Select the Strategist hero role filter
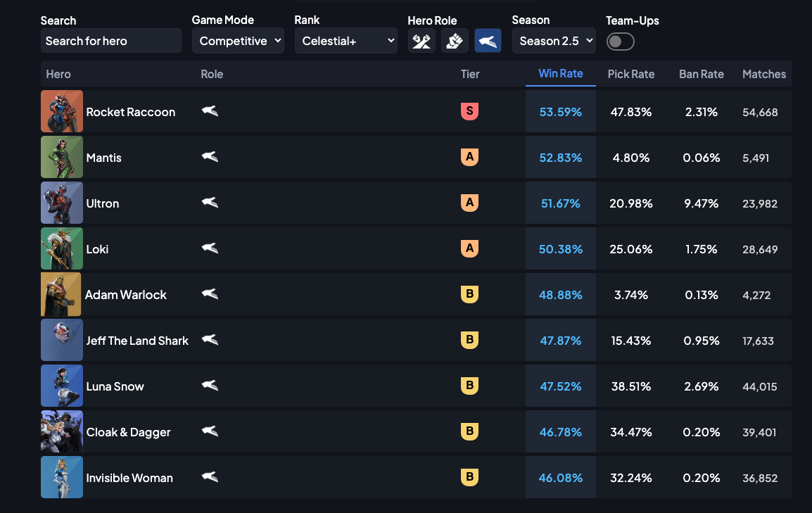 (x=488, y=41)
